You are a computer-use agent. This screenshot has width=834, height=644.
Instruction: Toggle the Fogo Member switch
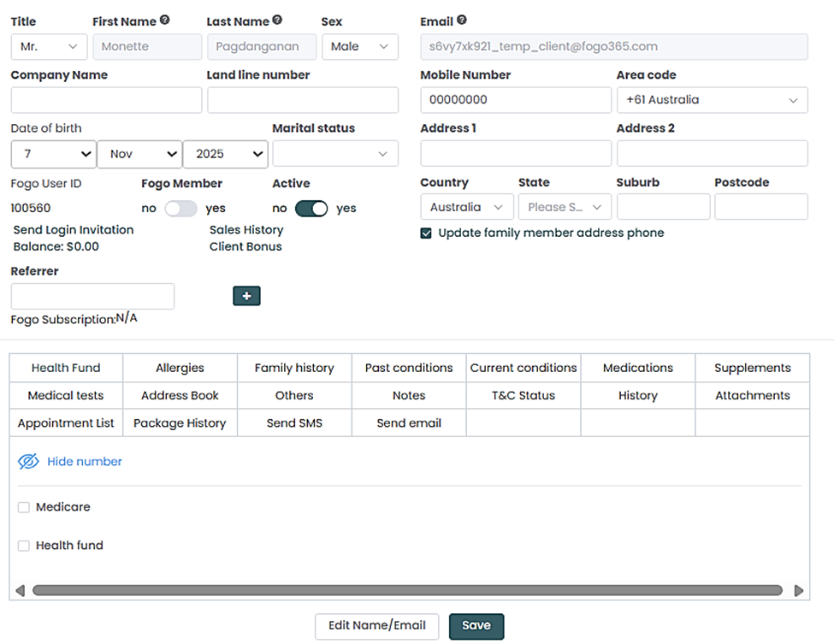[180, 209]
